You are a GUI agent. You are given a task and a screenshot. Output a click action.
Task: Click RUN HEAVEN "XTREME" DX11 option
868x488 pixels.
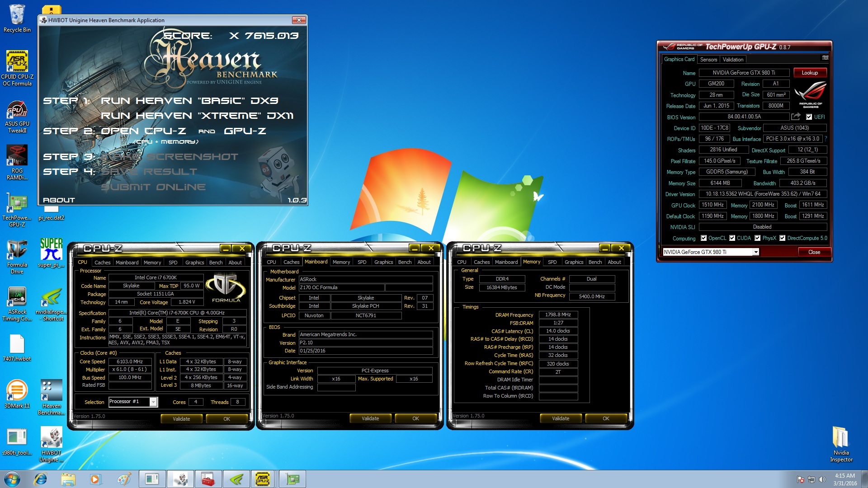pos(197,116)
